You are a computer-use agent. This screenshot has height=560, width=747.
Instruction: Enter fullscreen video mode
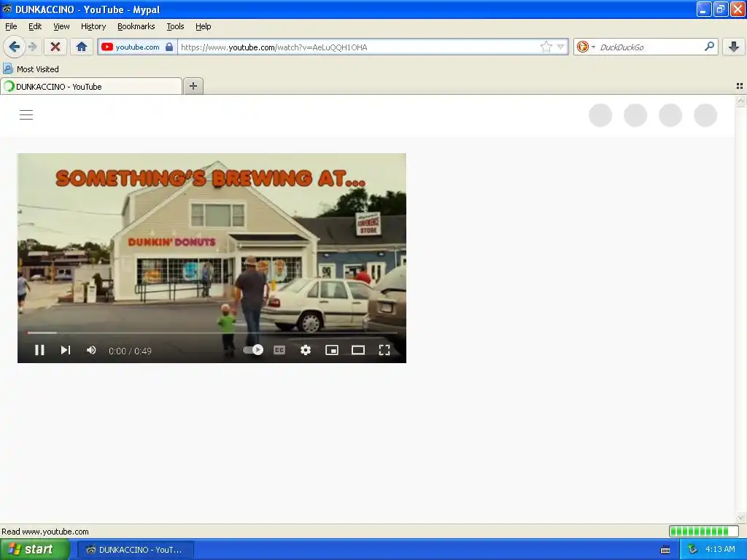(x=384, y=350)
